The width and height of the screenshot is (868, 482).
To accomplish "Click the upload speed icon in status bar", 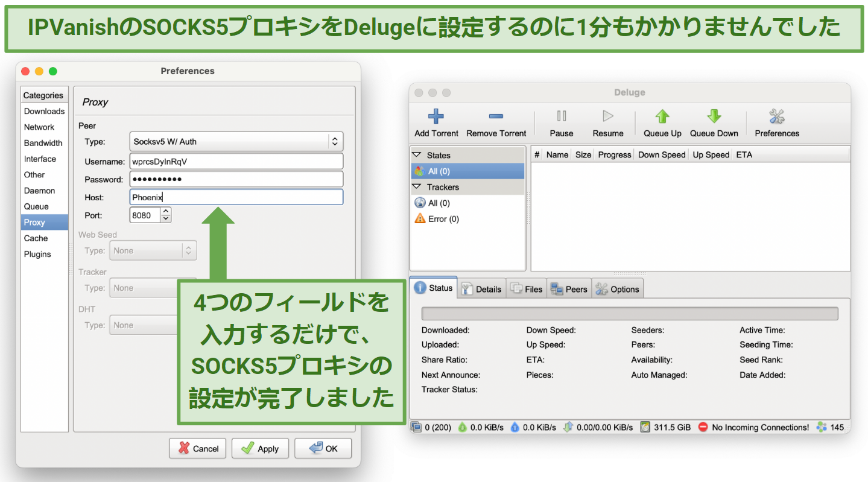I will point(515,427).
